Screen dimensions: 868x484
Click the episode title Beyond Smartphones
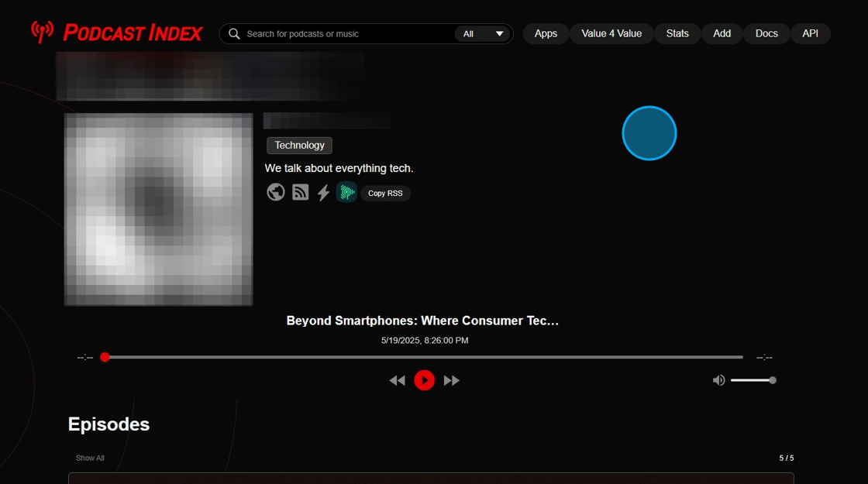tap(422, 321)
